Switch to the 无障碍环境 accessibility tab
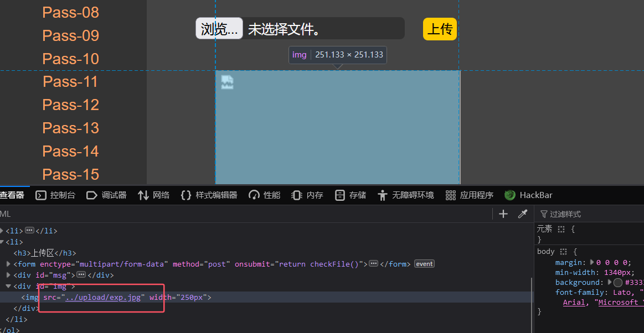 (x=406, y=195)
